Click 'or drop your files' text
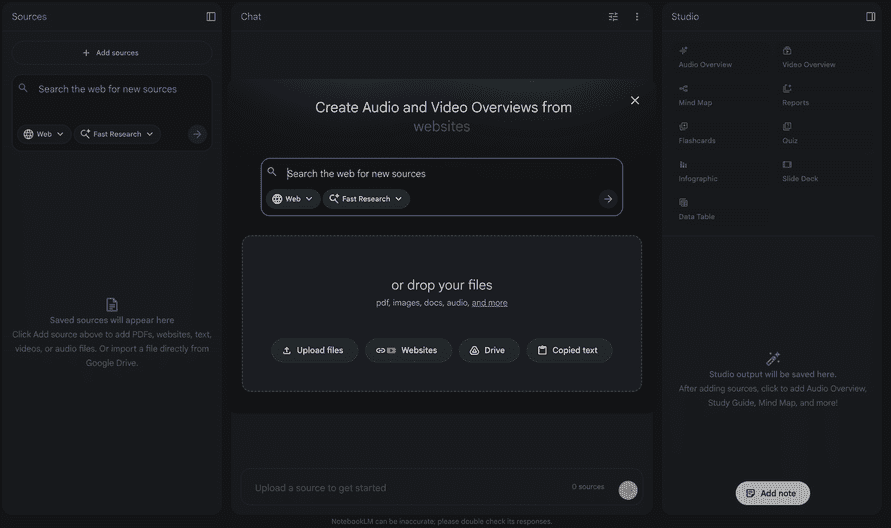This screenshot has height=528, width=891. 442,285
